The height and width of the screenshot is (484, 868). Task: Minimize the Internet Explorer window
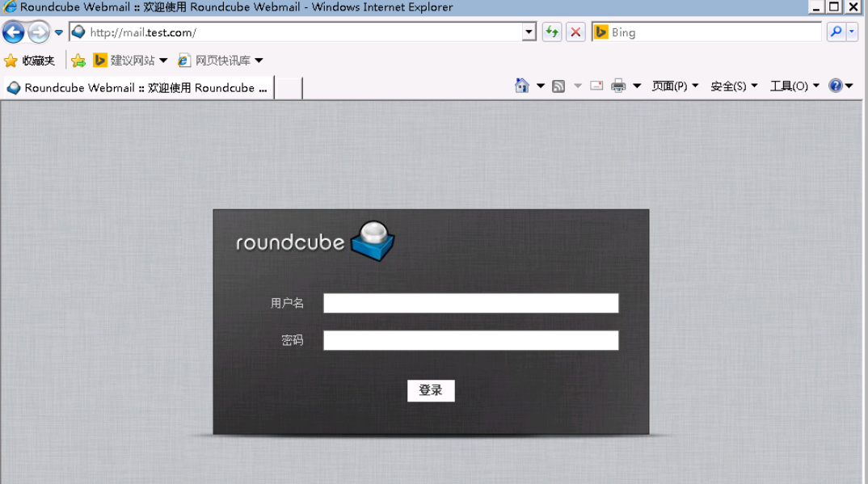[x=816, y=6]
